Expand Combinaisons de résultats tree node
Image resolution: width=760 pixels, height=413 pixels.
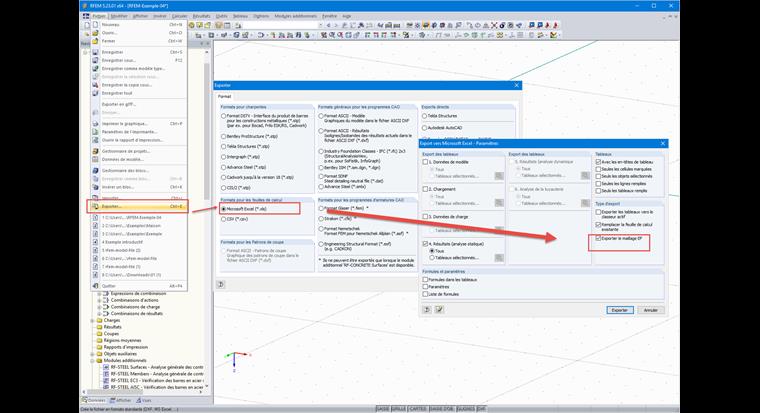pyautogui.click(x=99, y=314)
